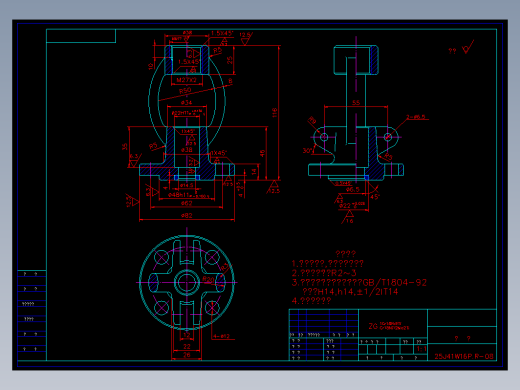This screenshot has width=520, height=390.
Task: Select the 'φ14.5' bore dimension
Action: [x=186, y=185]
